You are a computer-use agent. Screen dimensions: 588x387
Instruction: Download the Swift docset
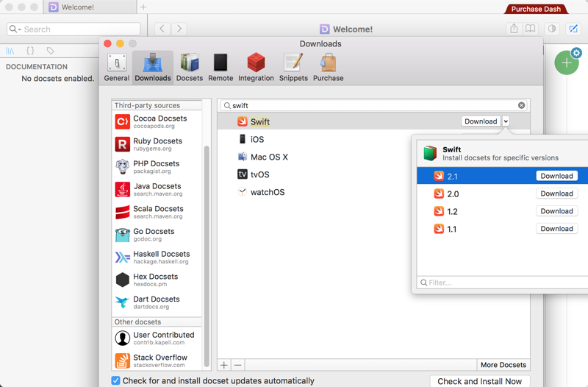click(x=481, y=121)
